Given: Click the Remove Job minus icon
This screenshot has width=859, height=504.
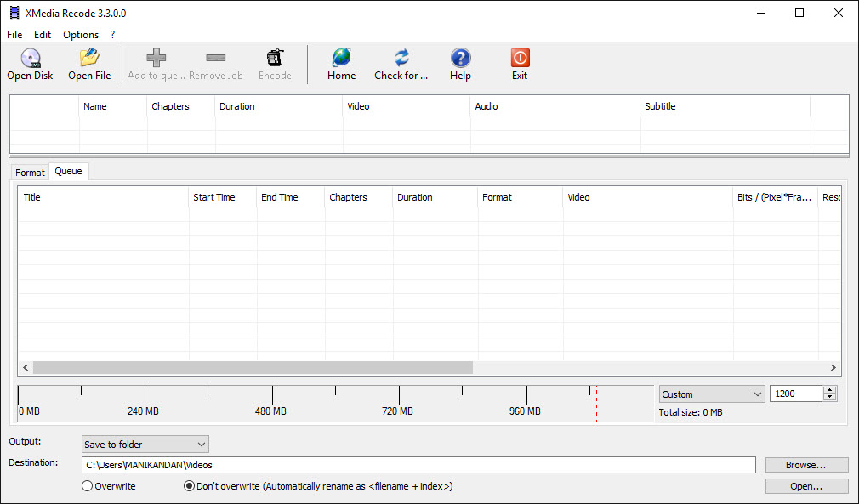Looking at the screenshot, I should point(216,58).
